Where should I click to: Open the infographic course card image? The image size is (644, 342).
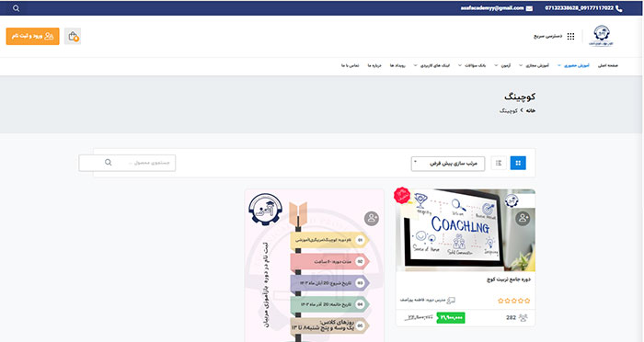[x=315, y=265]
